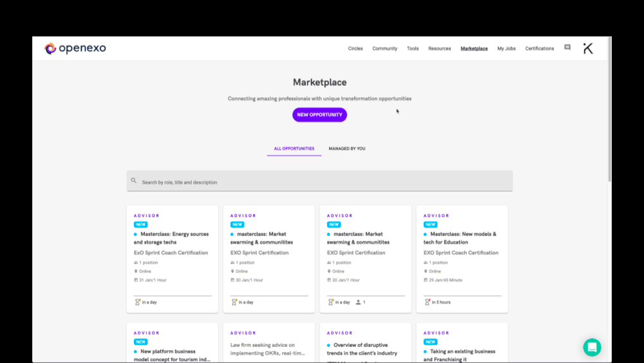Click applicants person icon showing 1
This screenshot has width=644, height=363.
coord(358,302)
